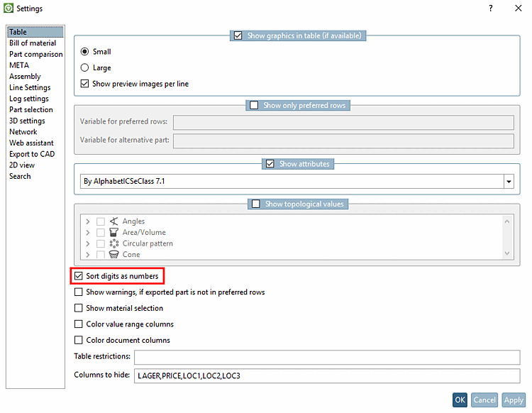Viewport: 532px width, 413px height.
Task: Click the Cancel button
Action: 484,400
